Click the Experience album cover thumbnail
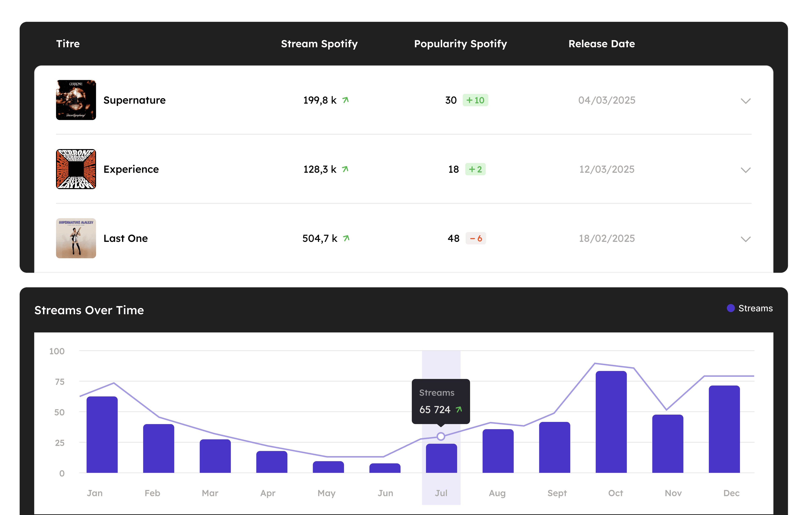The width and height of the screenshot is (812, 515). point(76,169)
